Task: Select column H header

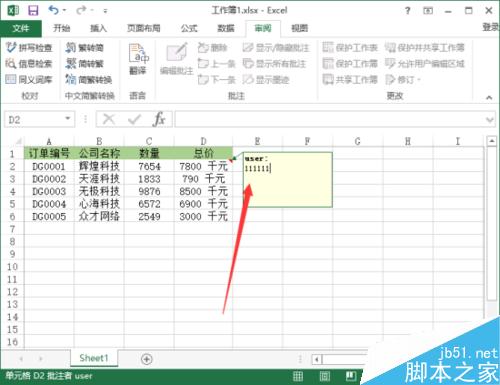Action: (408, 141)
